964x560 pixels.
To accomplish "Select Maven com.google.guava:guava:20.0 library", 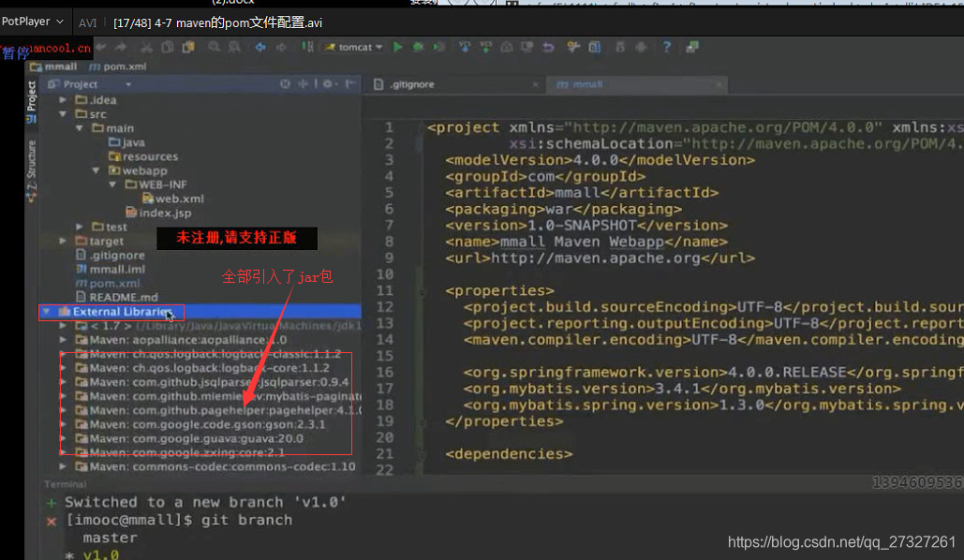I will [189, 438].
